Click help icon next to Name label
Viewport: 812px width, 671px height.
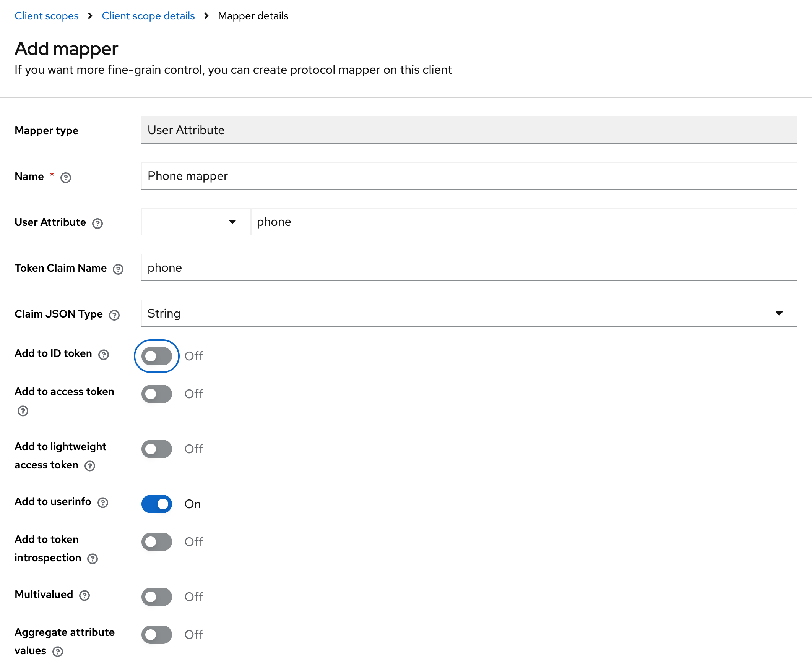click(x=66, y=177)
